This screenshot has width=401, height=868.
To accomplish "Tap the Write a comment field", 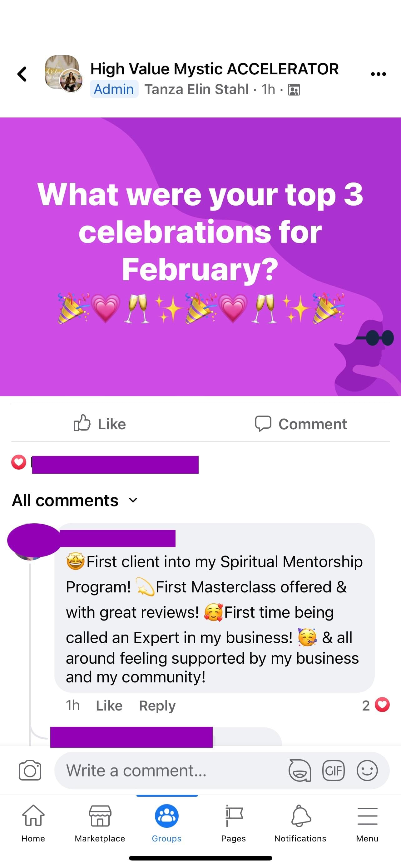I will 168,770.
